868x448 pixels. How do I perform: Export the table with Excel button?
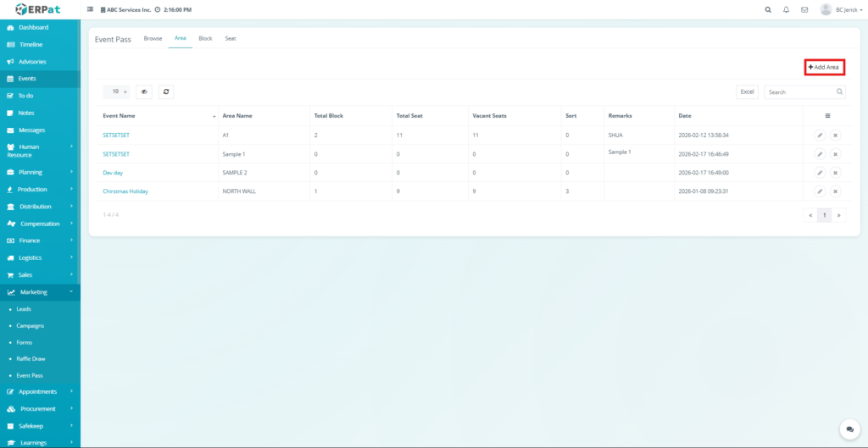pos(747,91)
